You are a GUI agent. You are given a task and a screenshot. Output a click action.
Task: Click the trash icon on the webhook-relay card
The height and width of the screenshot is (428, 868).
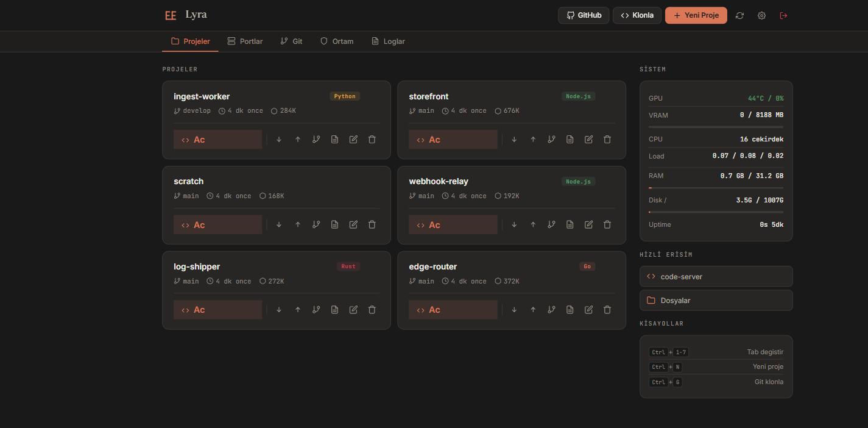(607, 224)
